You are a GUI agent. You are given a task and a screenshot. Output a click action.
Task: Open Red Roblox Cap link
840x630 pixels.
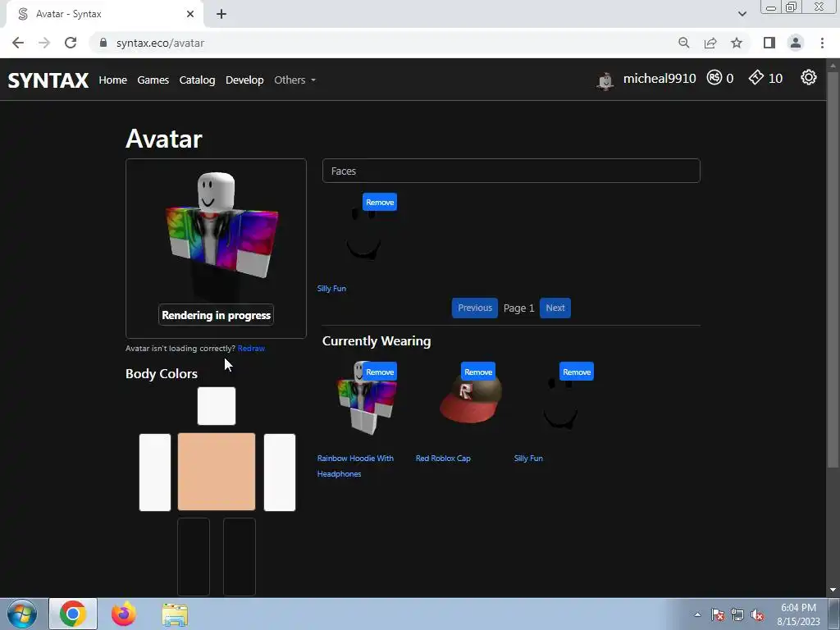tap(443, 458)
